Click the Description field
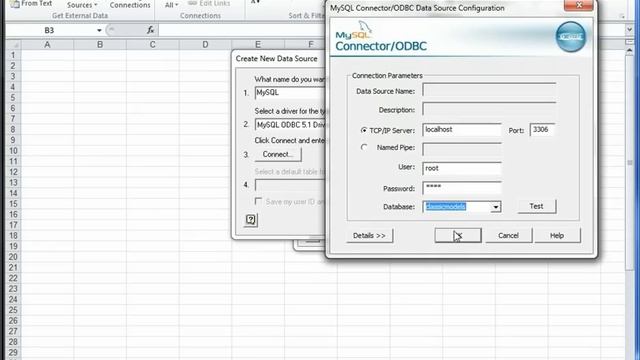Image resolution: width=640 pixels, height=360 pixels. 489,109
